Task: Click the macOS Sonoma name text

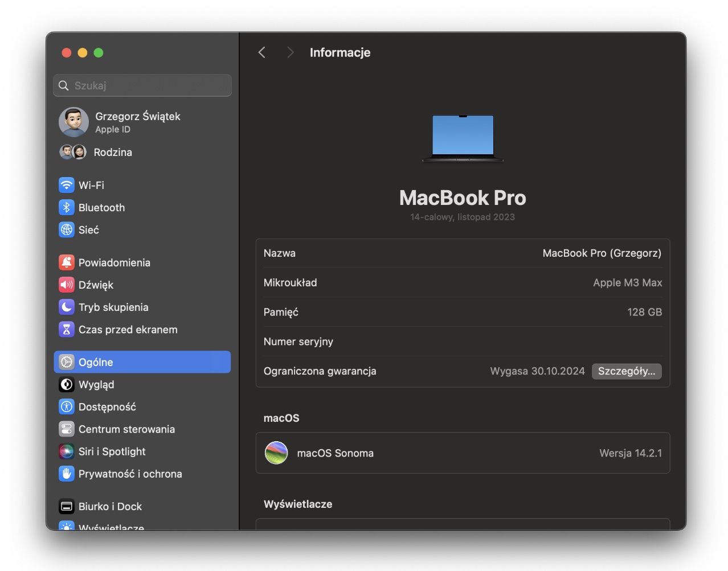Action: pos(336,453)
